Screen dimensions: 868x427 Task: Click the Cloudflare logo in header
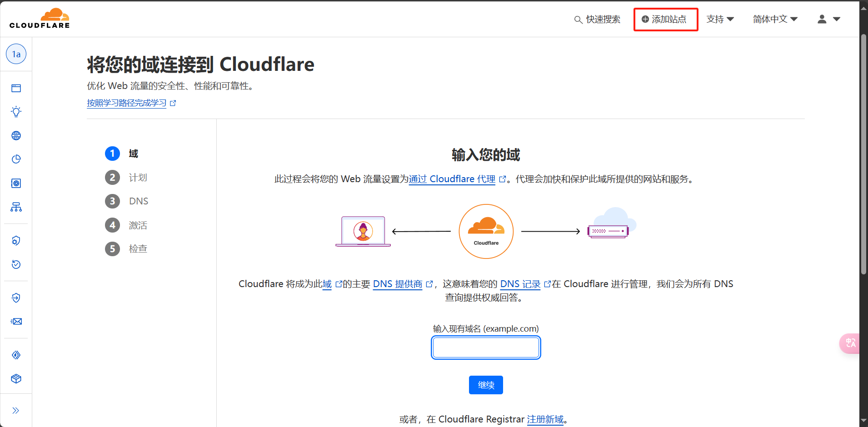pyautogui.click(x=40, y=19)
